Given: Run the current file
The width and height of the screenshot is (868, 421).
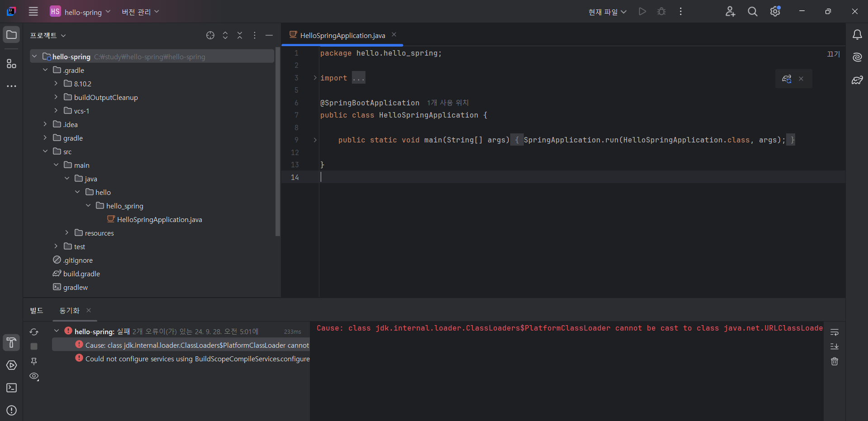Looking at the screenshot, I should 642,11.
